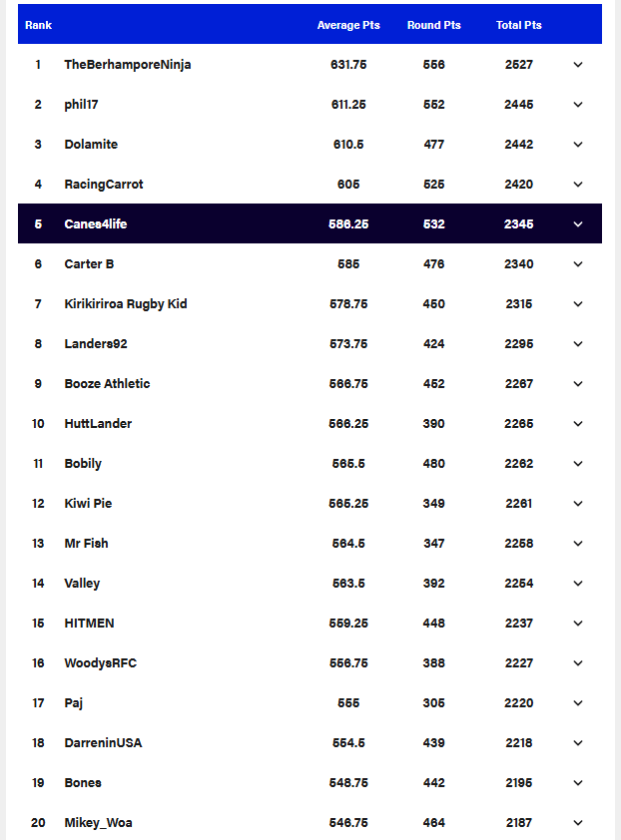The height and width of the screenshot is (840, 621).
Task: Expand Kiwi Pie row chevron
Action: 578,504
